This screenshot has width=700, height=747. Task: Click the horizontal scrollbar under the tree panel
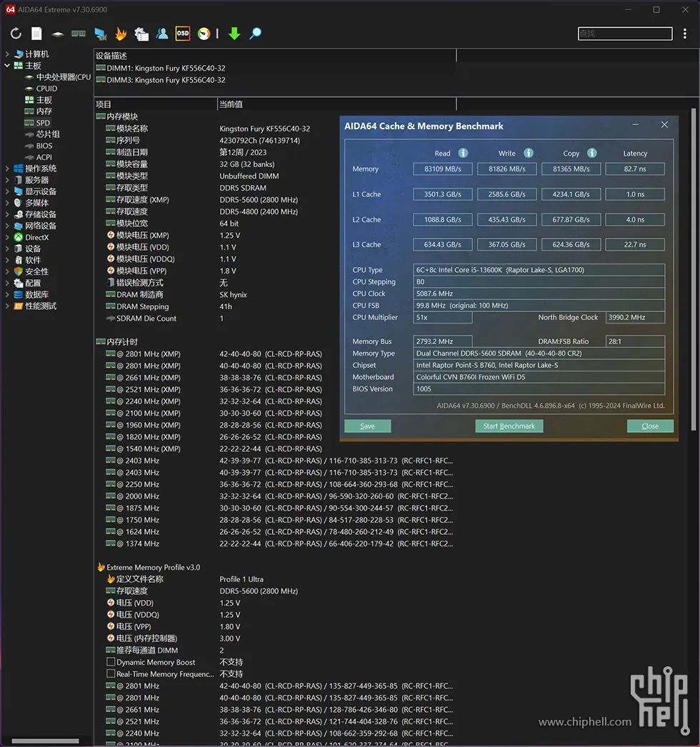pos(45,741)
